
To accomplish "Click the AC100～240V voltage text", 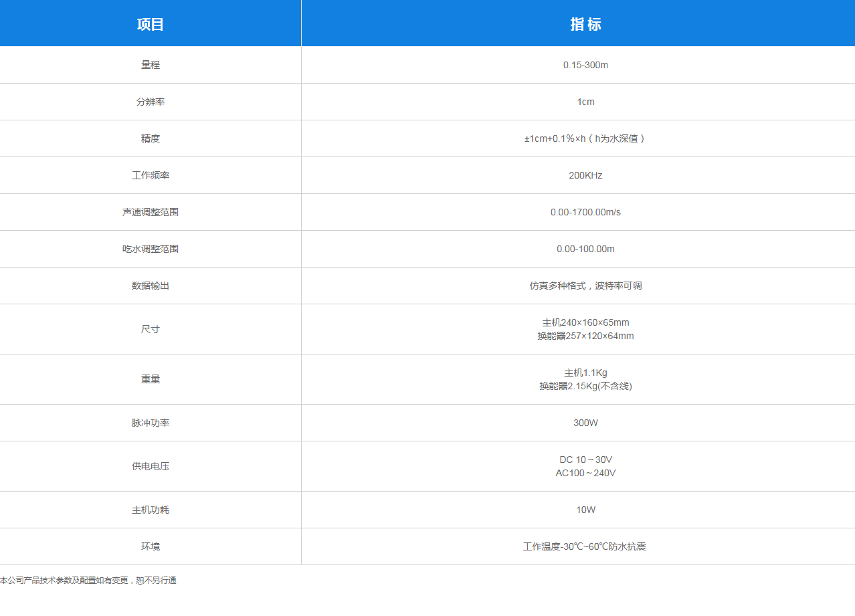I will (585, 473).
